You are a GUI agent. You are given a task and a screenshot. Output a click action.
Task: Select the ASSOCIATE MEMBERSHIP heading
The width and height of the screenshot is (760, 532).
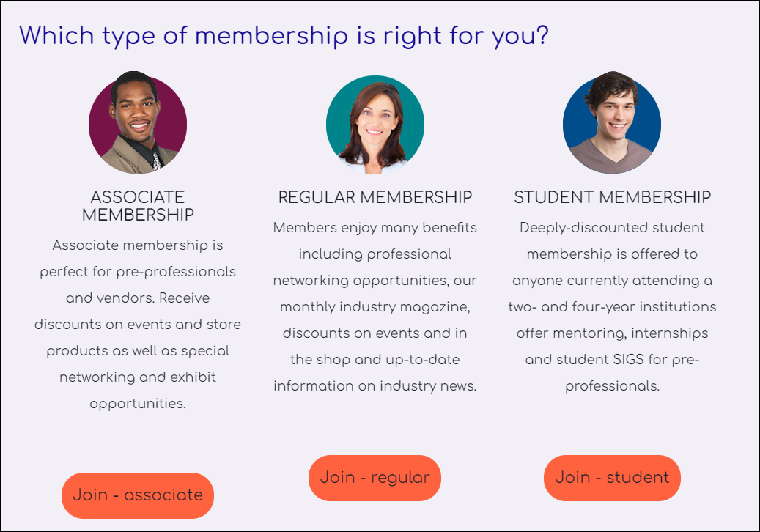click(x=138, y=206)
